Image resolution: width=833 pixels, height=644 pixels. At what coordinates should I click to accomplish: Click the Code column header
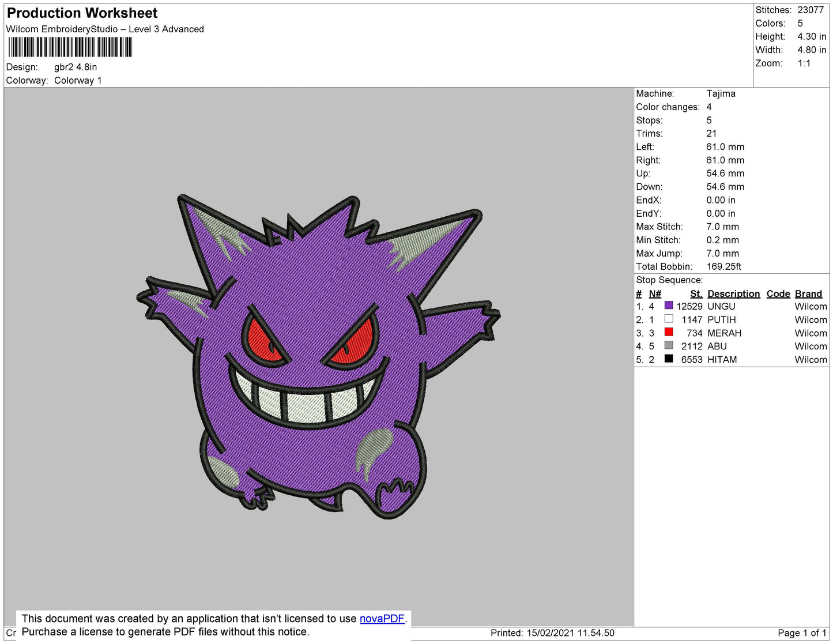pyautogui.click(x=778, y=293)
